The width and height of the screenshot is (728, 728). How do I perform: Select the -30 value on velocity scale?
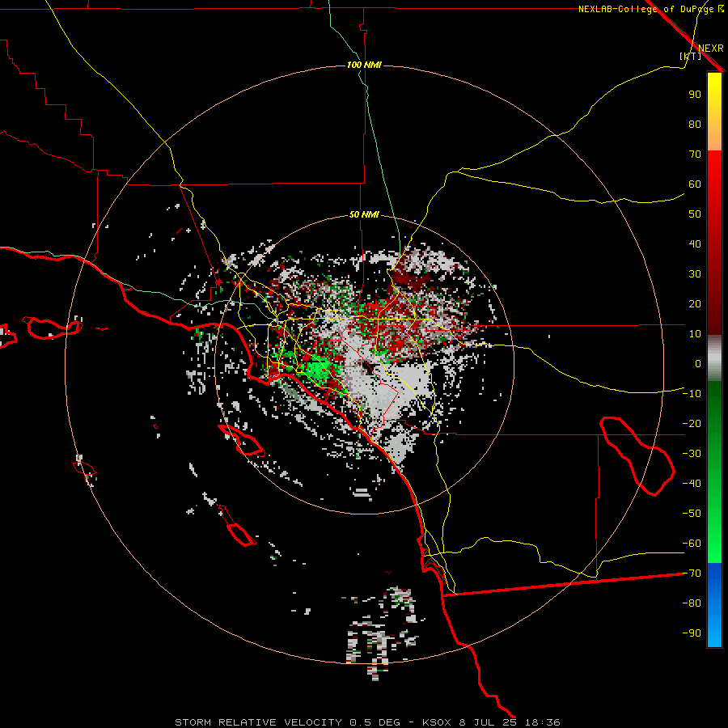(692, 454)
